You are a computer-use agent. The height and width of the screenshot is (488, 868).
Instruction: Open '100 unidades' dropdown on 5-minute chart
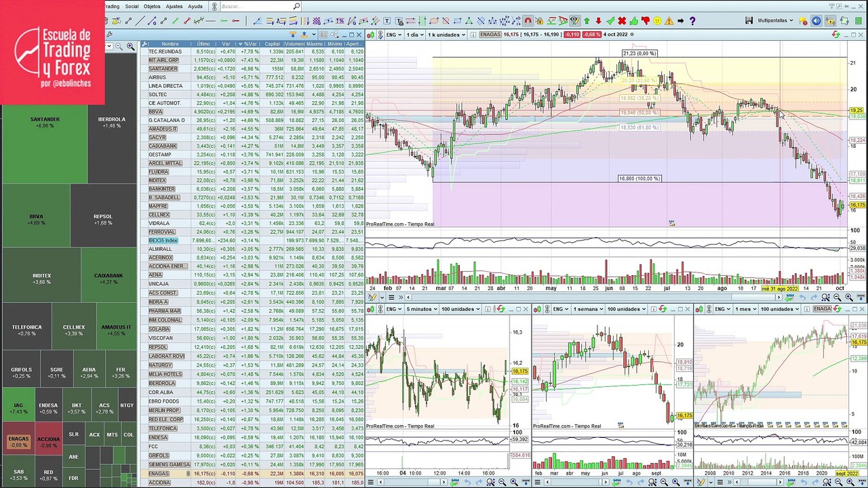[460, 309]
